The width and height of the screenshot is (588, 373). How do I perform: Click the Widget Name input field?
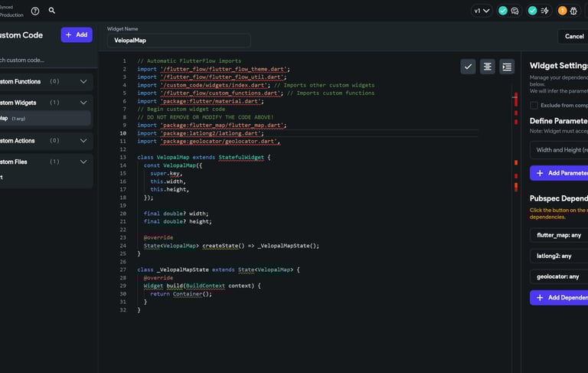[x=178, y=41]
